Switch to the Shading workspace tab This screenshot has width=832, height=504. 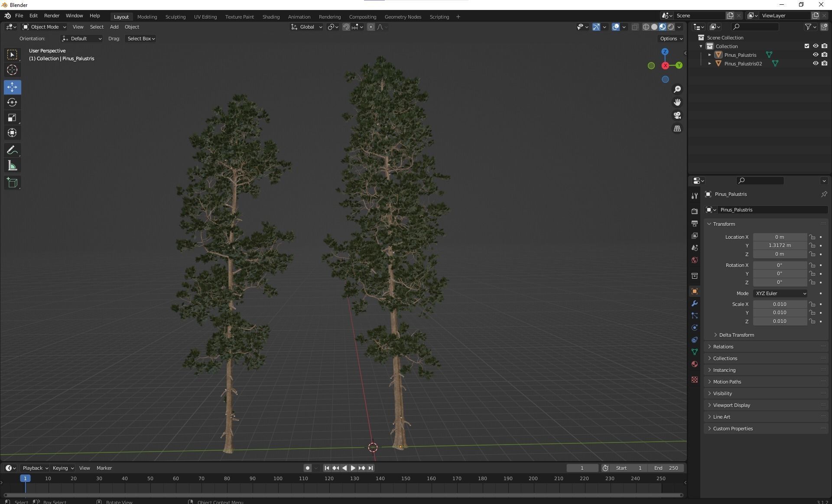[271, 17]
